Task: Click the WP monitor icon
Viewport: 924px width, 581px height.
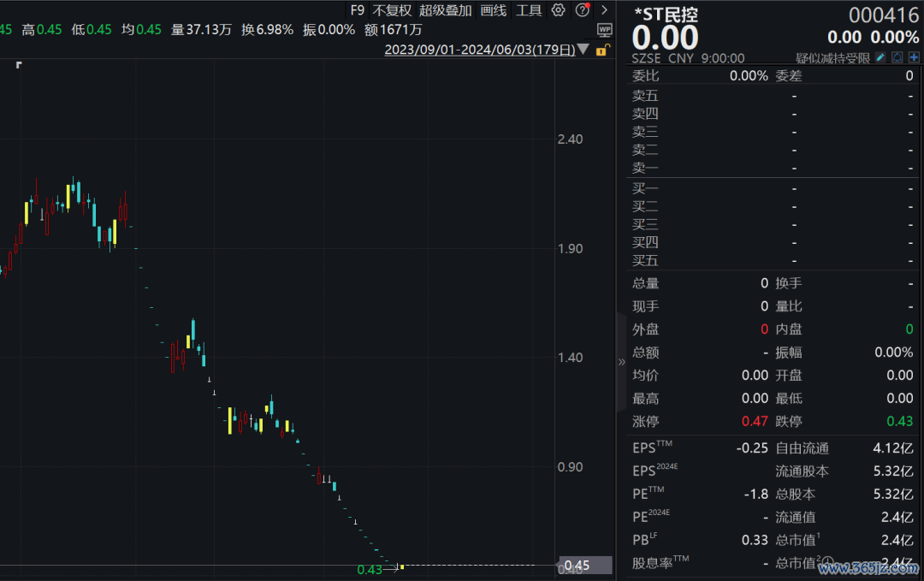Action: click(x=605, y=30)
